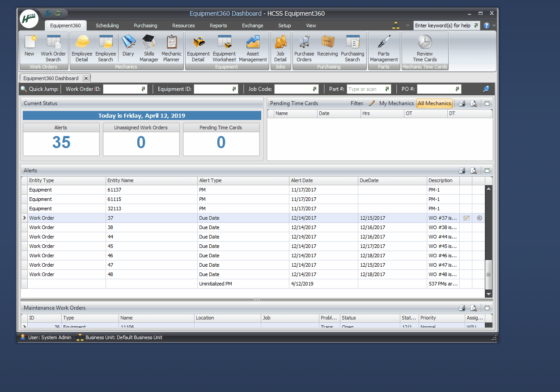Sort alerts by the DueDate column
The height and width of the screenshot is (392, 560).
coord(392,181)
